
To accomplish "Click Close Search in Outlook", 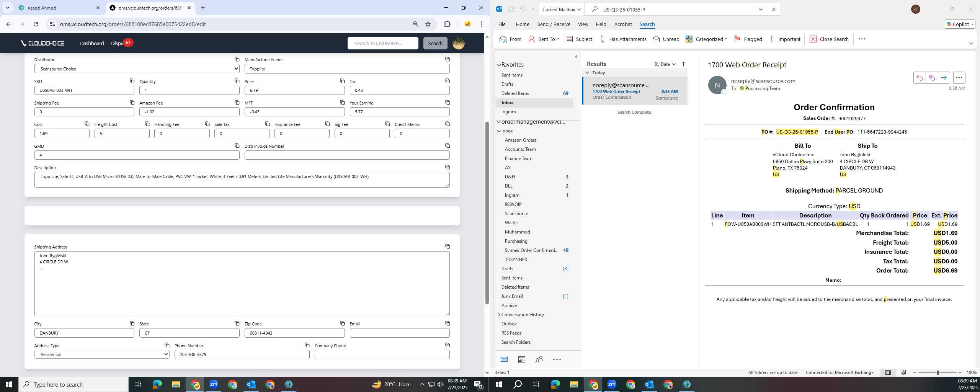I will coord(829,39).
